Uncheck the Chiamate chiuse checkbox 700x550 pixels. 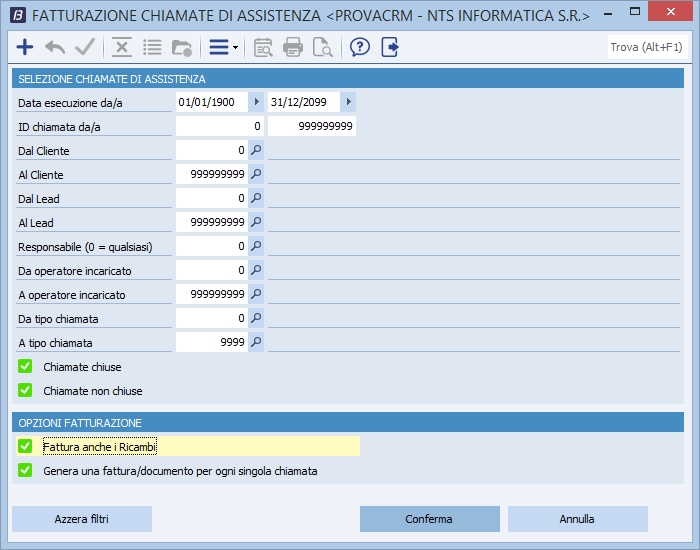[25, 367]
